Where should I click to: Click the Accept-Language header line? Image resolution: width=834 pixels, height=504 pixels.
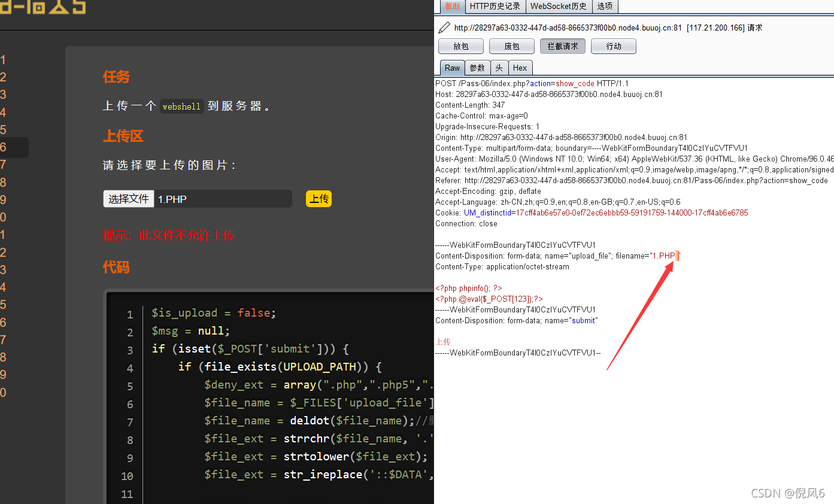pos(558,202)
